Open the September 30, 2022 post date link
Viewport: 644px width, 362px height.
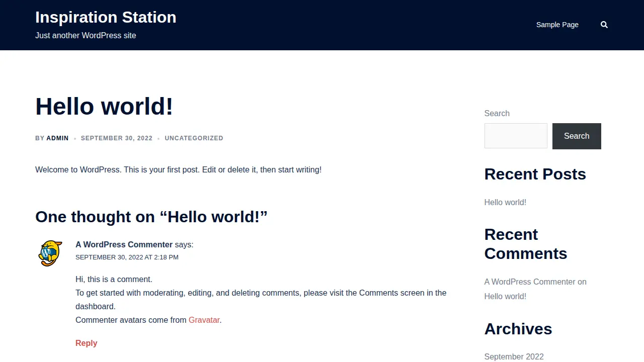point(117,138)
